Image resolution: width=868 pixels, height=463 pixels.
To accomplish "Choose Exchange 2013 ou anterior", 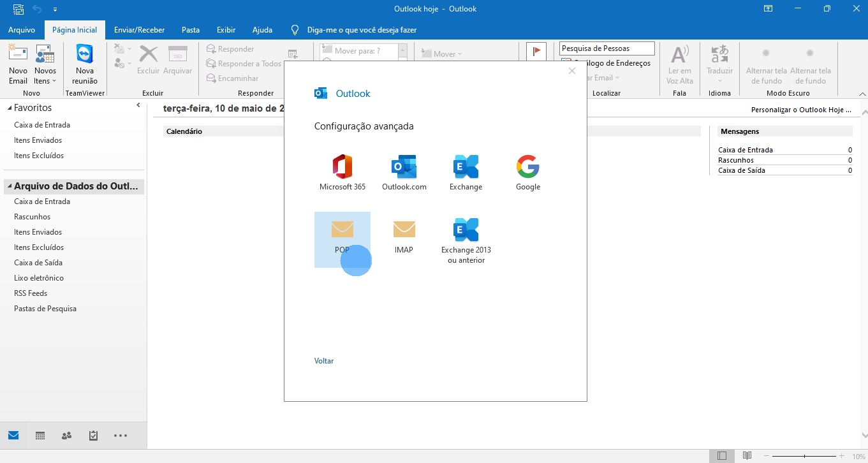I will coord(466,240).
